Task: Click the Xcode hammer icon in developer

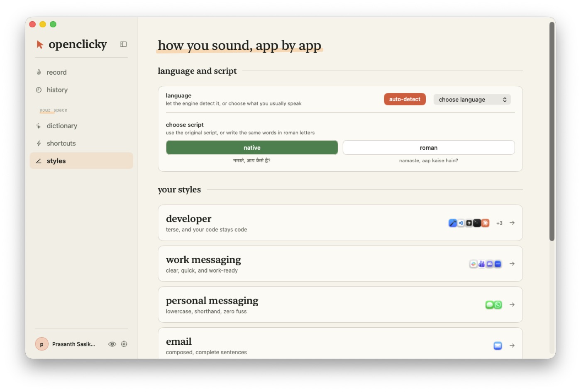Action: coord(453,223)
